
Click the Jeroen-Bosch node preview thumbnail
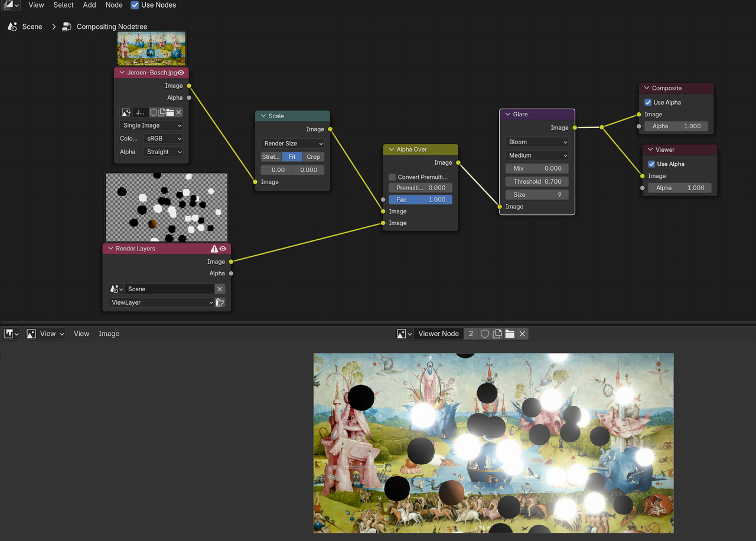click(x=151, y=48)
